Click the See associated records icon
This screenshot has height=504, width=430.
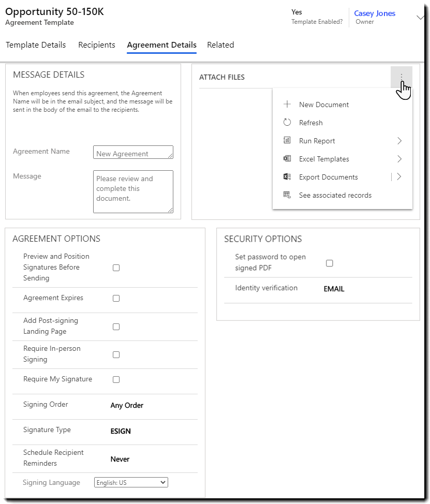pos(287,195)
